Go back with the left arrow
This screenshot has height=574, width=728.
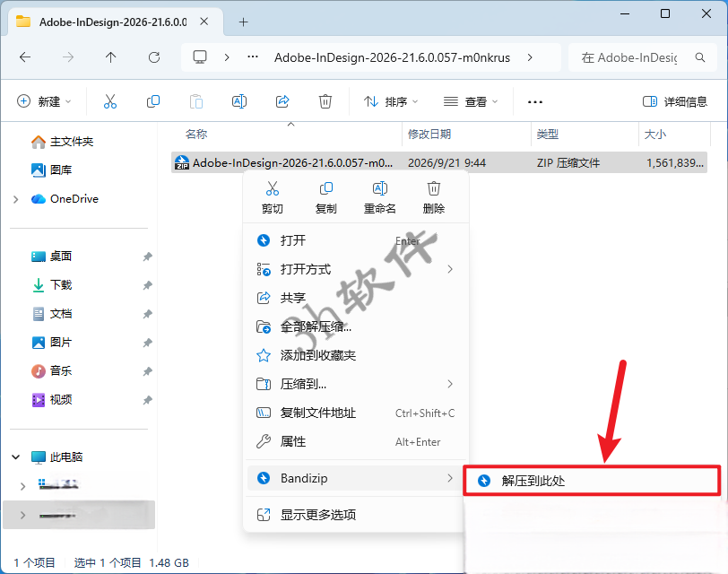[25, 57]
